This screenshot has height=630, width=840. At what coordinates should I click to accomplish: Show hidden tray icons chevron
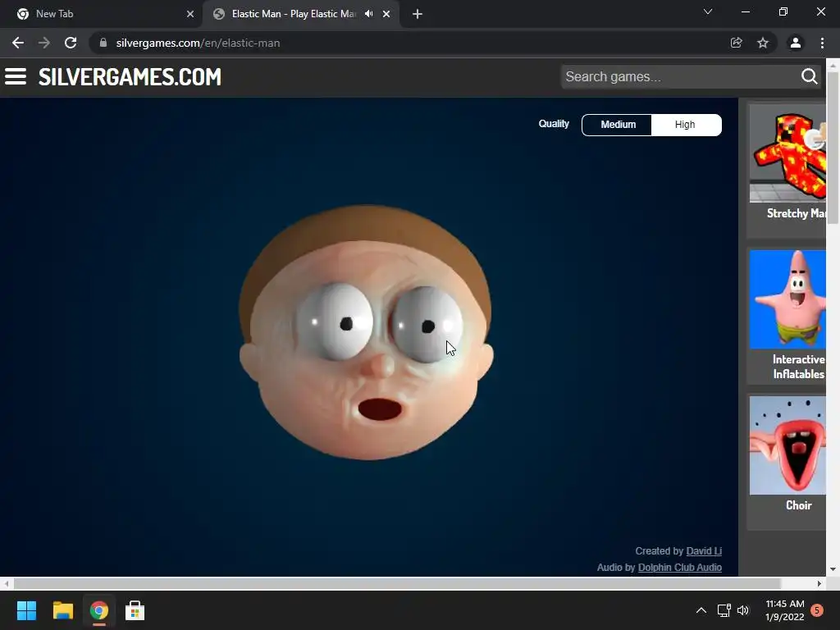(701, 610)
